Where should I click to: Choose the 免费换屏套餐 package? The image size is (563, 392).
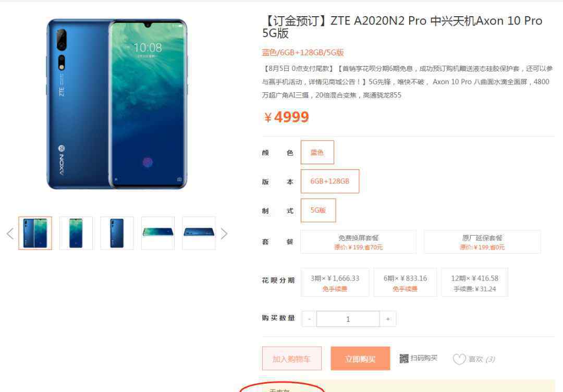[x=358, y=242]
